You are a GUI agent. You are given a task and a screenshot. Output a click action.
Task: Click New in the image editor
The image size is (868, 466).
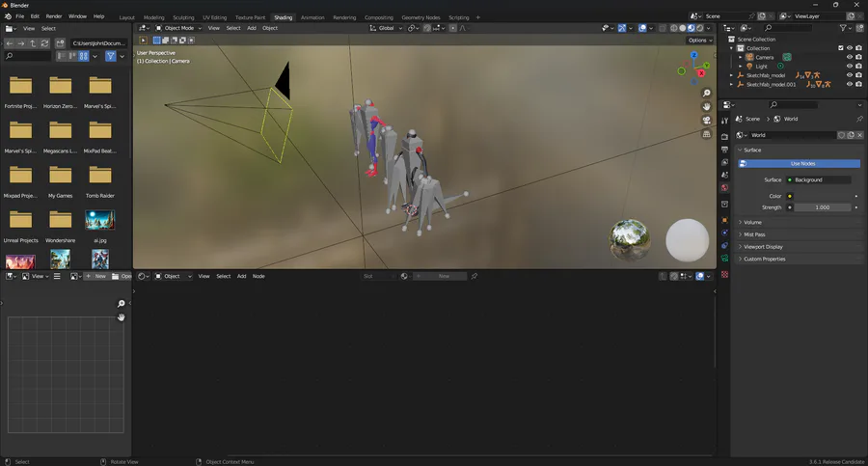point(95,276)
